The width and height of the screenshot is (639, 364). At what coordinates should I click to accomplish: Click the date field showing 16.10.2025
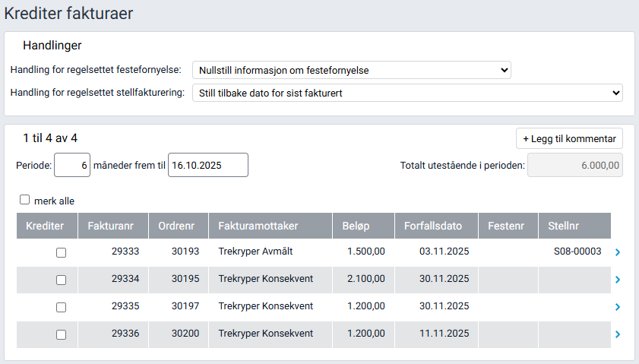point(208,165)
